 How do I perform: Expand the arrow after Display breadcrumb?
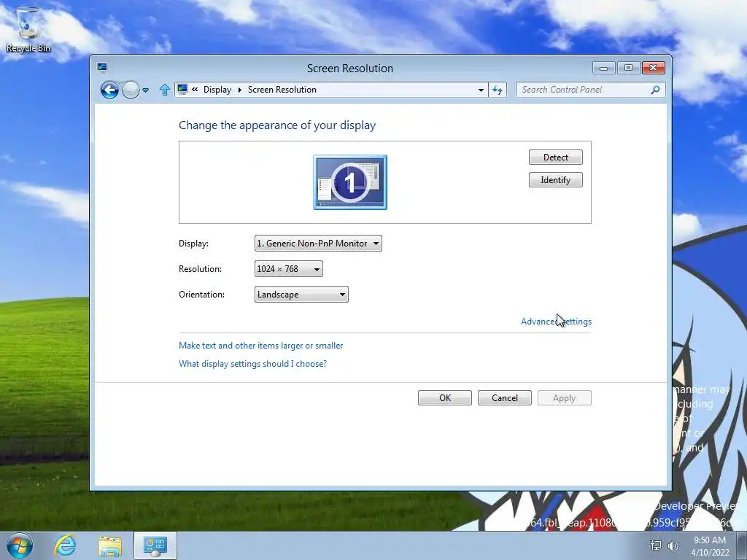point(239,90)
